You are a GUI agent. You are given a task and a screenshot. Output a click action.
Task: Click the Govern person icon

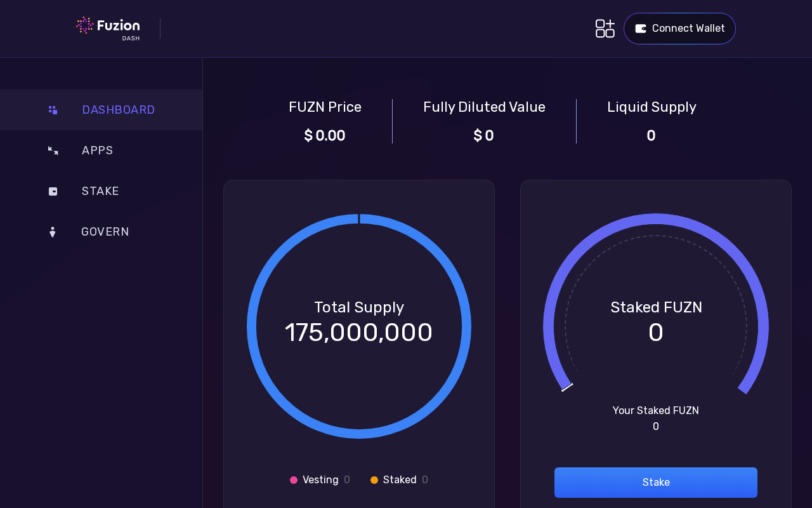coord(53,232)
